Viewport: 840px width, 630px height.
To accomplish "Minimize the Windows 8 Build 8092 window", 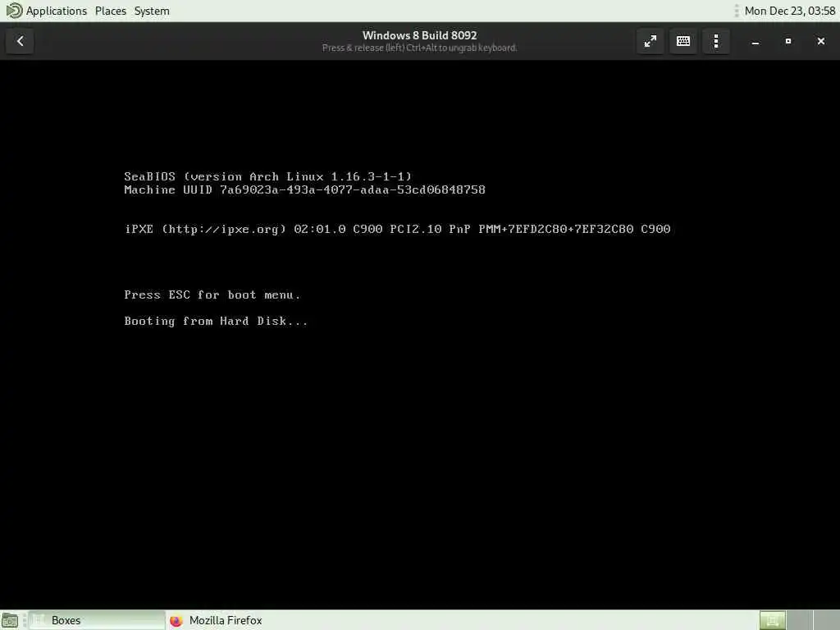I will [x=756, y=41].
